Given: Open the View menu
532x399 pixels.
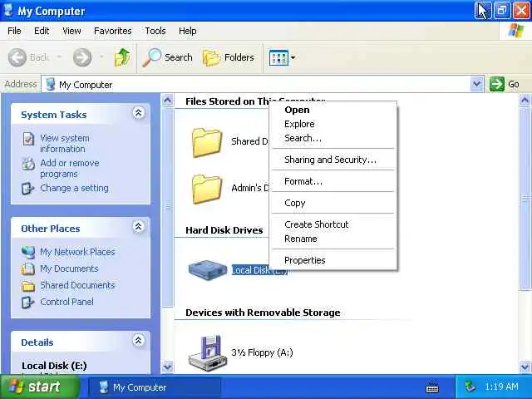Looking at the screenshot, I should click(71, 31).
